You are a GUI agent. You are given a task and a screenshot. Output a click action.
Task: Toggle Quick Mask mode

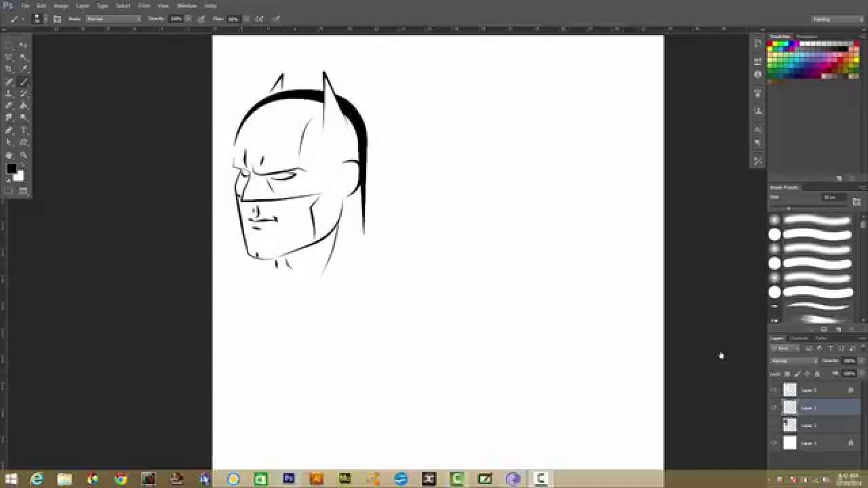pos(9,191)
